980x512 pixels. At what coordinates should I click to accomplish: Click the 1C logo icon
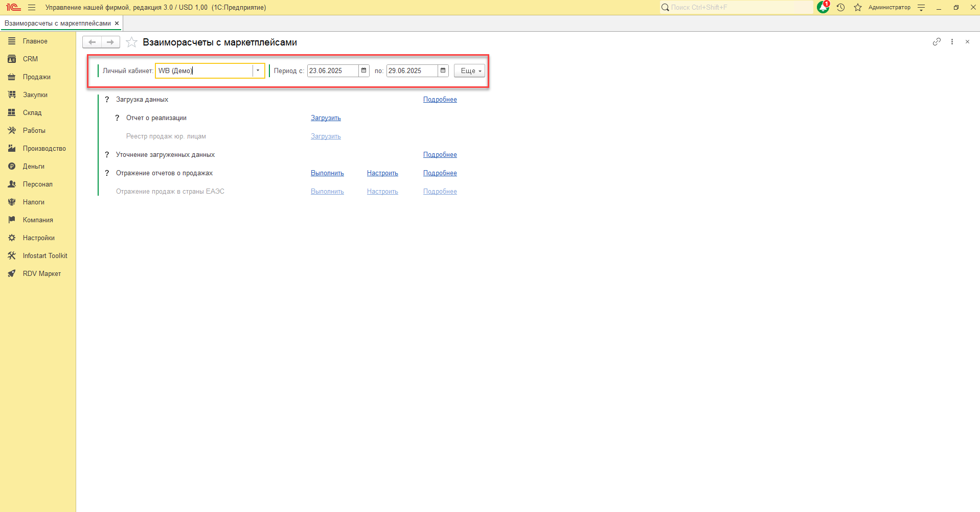click(x=13, y=8)
